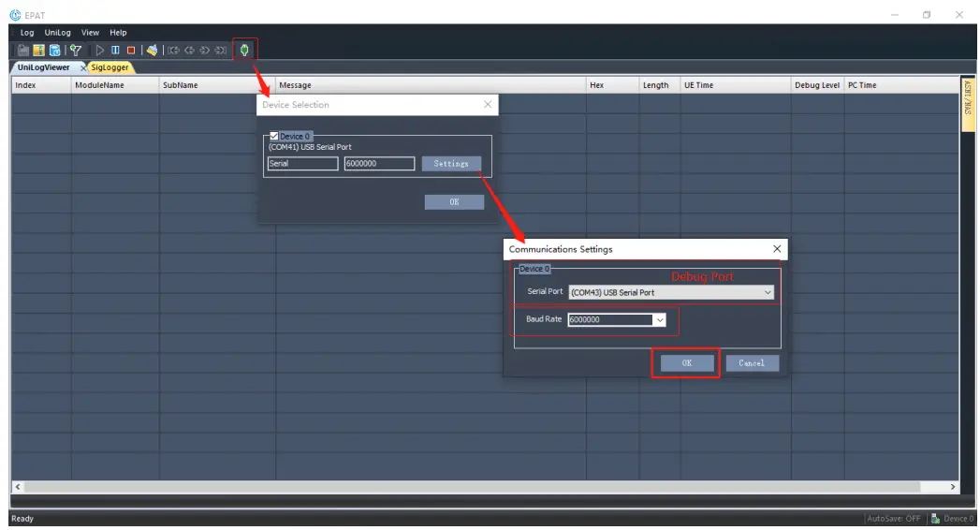Click the ModuleName column header
This screenshot has width=980, height=530.
point(115,85)
